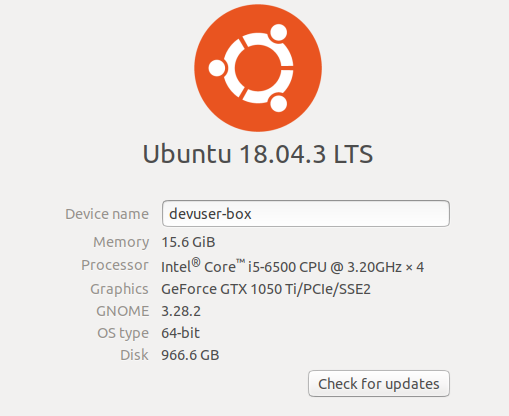Screen dimensions: 509x416
Task: Click the Memory label
Action: [121, 242]
